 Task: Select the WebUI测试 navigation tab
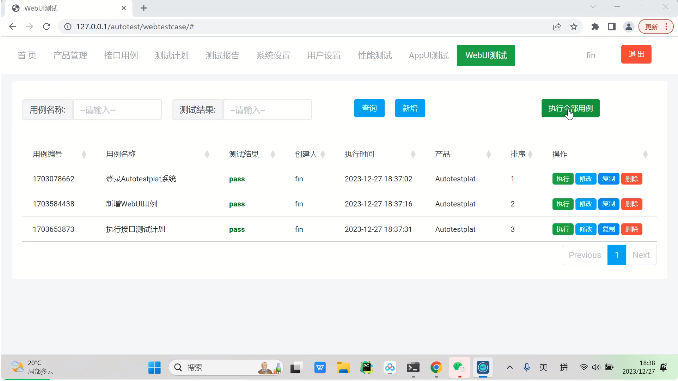pos(486,55)
